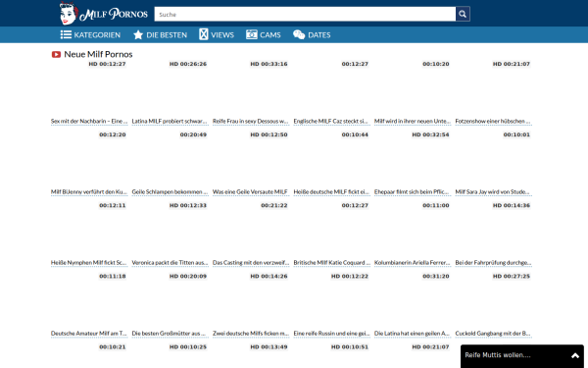Click the duration label "HD 00:10:51"
Image resolution: width=588 pixels, height=368 pixels.
(x=350, y=347)
